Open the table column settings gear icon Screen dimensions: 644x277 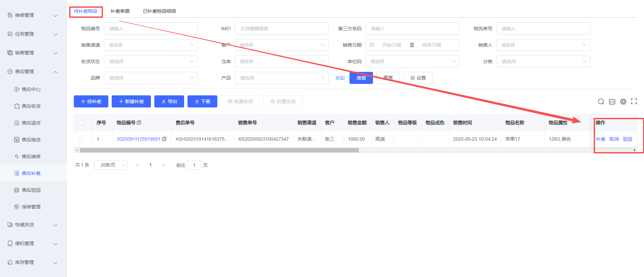623,101
